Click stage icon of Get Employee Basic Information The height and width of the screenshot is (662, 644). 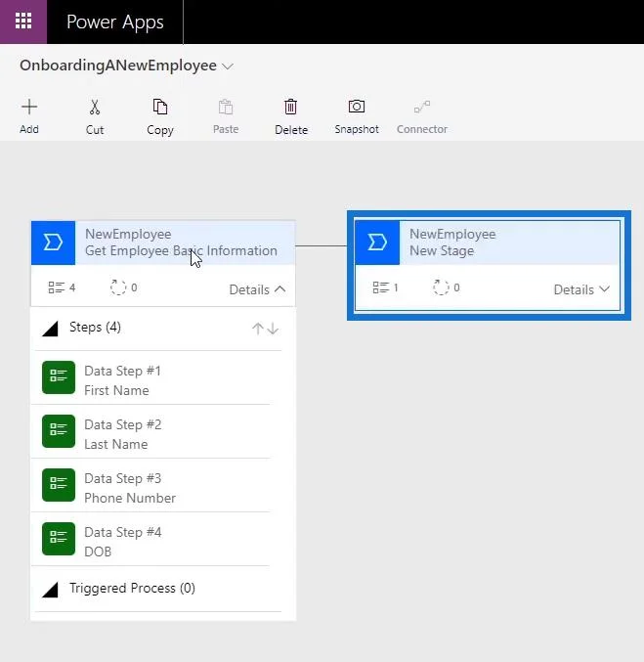pyautogui.click(x=53, y=243)
